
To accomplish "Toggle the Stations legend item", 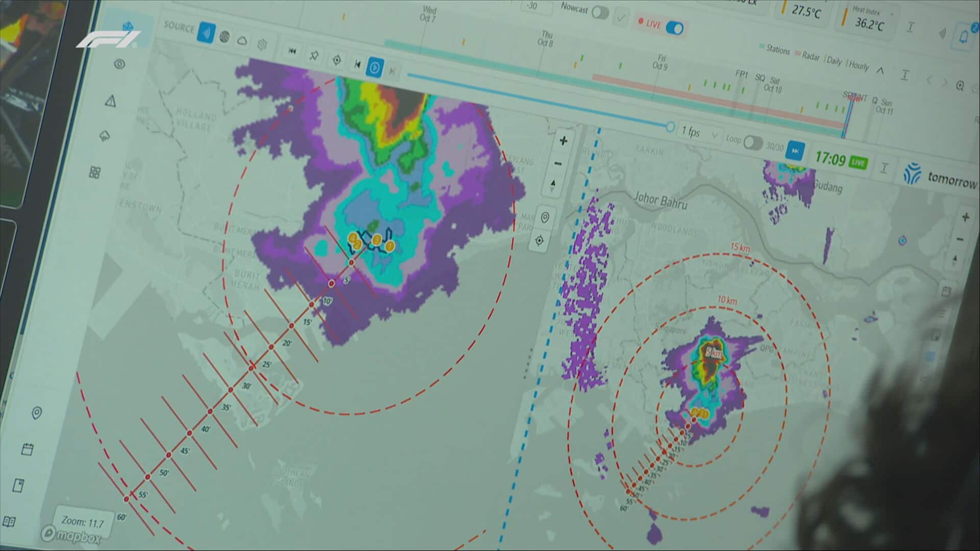I will [774, 49].
